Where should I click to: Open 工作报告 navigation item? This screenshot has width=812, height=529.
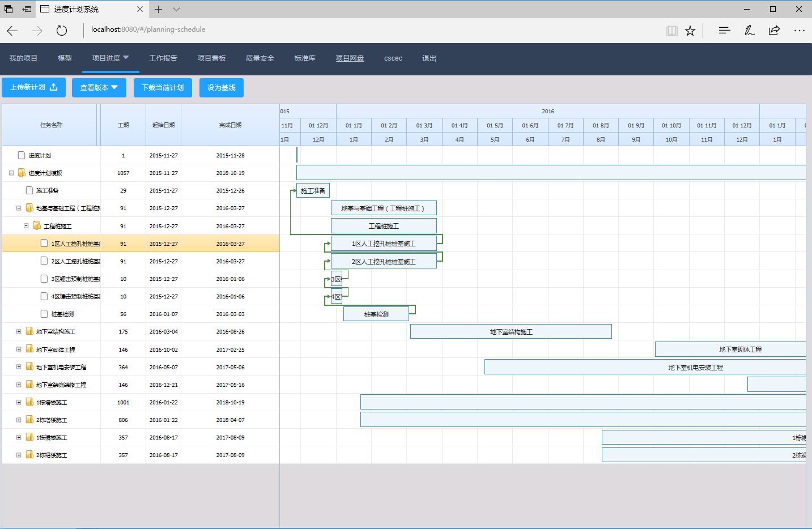click(x=163, y=58)
